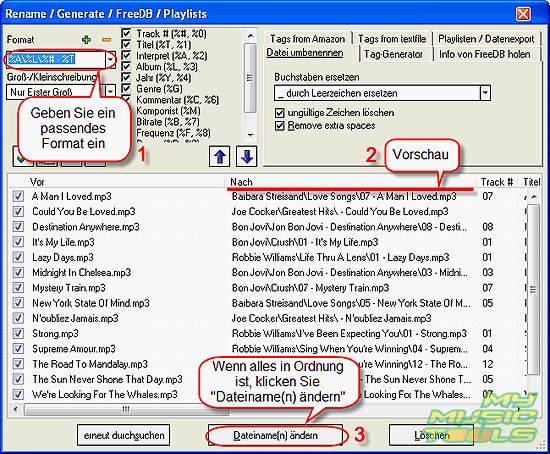Open Buchstaben ersetzen dropdown
The image size is (550, 454).
tap(485, 93)
